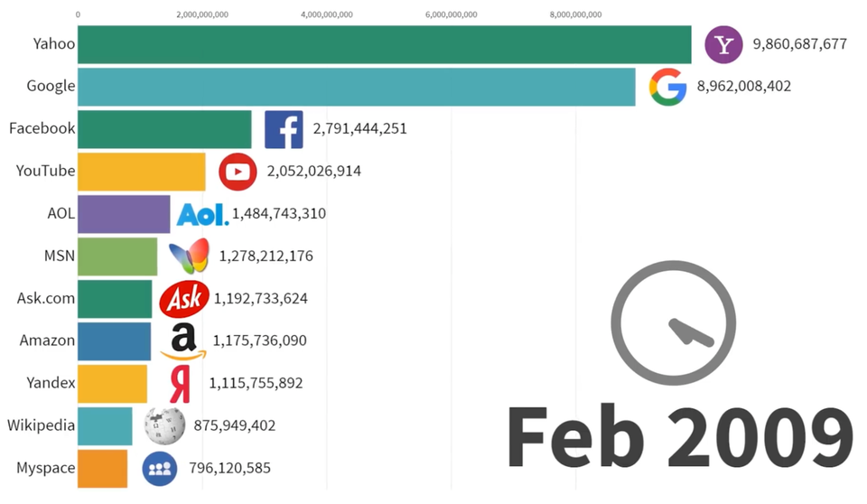Click the clock dial graphic
The height and width of the screenshot is (504, 867).
[x=673, y=323]
